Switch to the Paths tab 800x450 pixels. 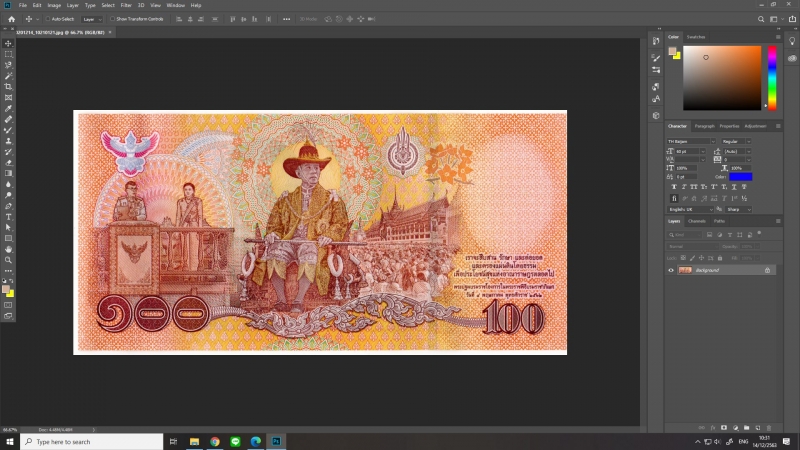(719, 221)
